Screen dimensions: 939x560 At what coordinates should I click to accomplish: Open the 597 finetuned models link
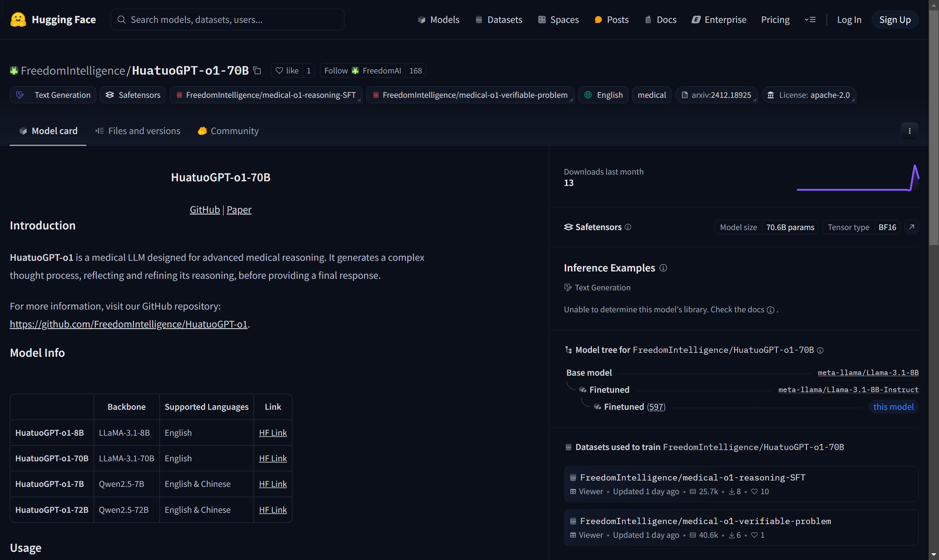[656, 407]
